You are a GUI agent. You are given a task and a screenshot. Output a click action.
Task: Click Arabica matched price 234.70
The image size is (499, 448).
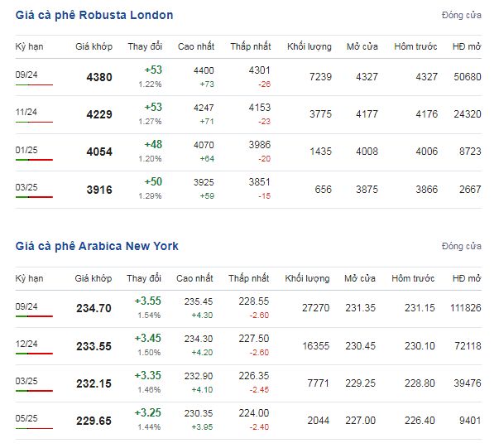click(94, 308)
